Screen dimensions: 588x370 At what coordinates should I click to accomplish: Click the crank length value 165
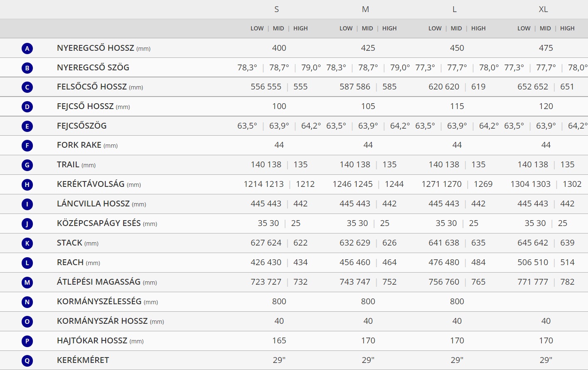pyautogui.click(x=279, y=340)
